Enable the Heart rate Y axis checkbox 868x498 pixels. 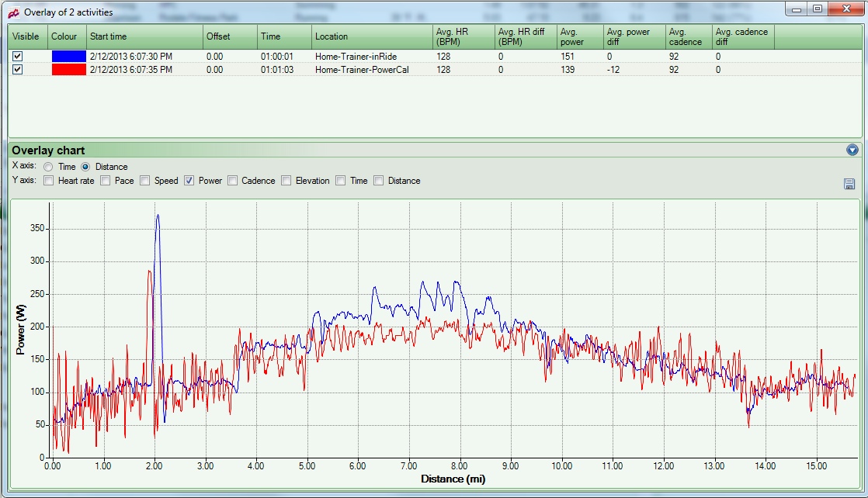[x=50, y=181]
